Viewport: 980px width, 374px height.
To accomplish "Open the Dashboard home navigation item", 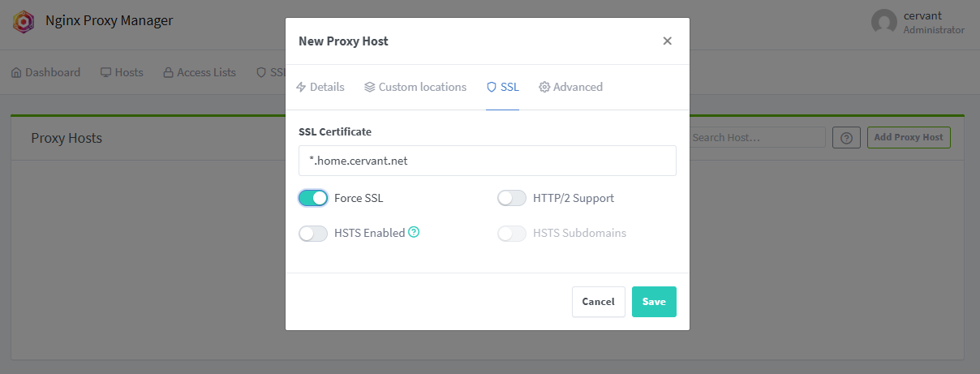I will coord(46,72).
